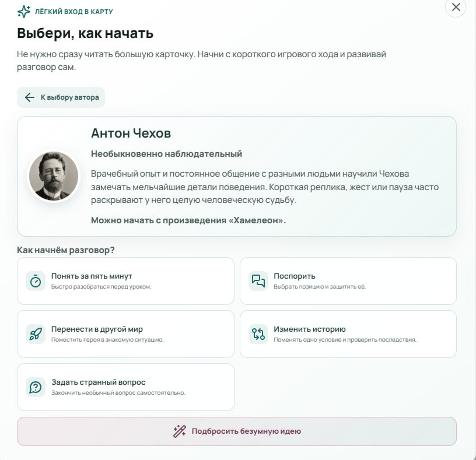The image size is (476, 460).
Task: Click the sparkle icon beside Лёгкий вход в карту
Action: [x=24, y=12]
